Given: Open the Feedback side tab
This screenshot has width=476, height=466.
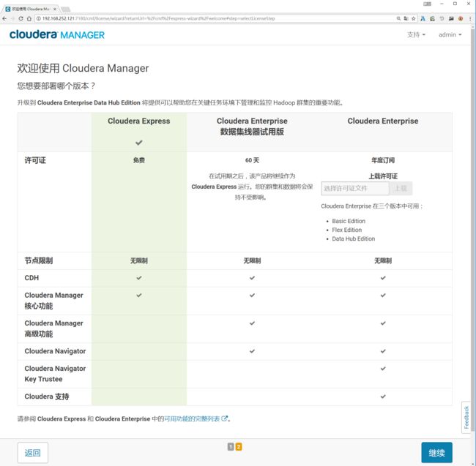Looking at the screenshot, I should (466, 417).
